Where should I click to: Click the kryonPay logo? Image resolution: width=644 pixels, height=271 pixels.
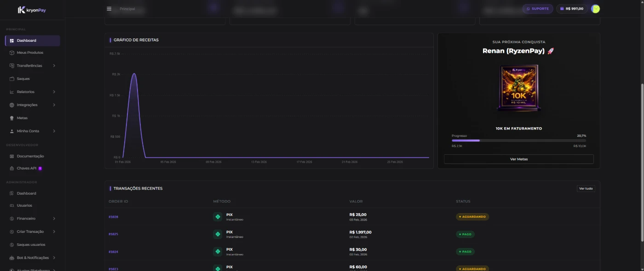pos(32,10)
